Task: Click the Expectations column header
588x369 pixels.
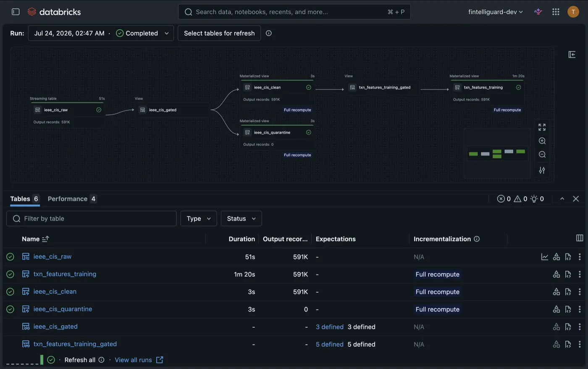Action: 336,239
